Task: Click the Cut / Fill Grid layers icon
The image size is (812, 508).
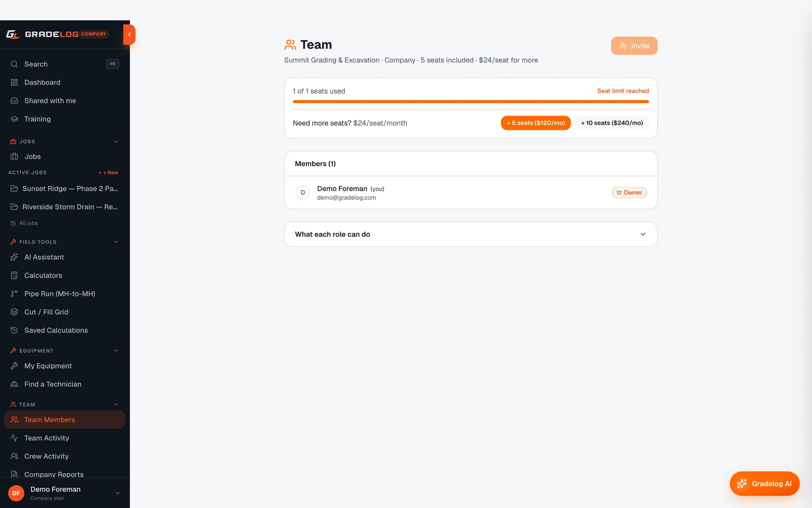Action: (x=14, y=312)
